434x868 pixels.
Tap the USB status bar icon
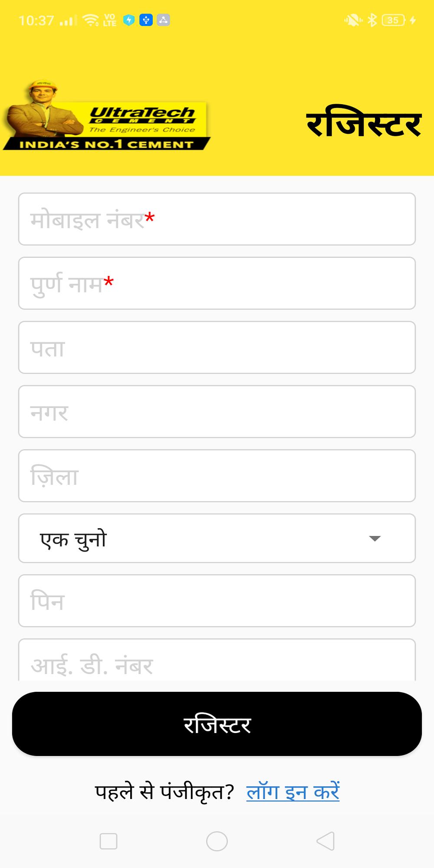[146, 20]
